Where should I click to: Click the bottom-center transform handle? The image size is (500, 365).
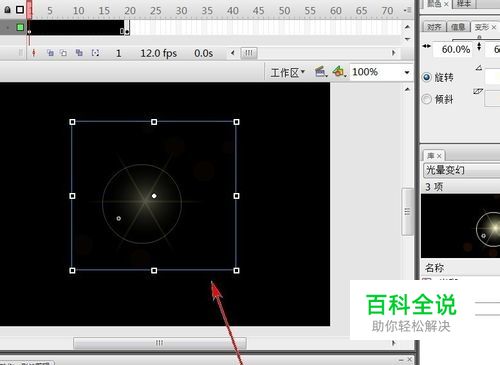click(154, 270)
